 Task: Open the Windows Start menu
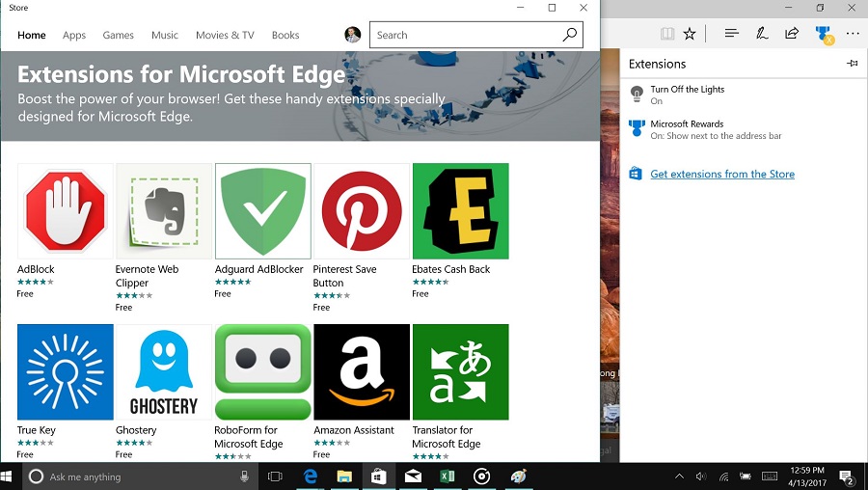7,476
